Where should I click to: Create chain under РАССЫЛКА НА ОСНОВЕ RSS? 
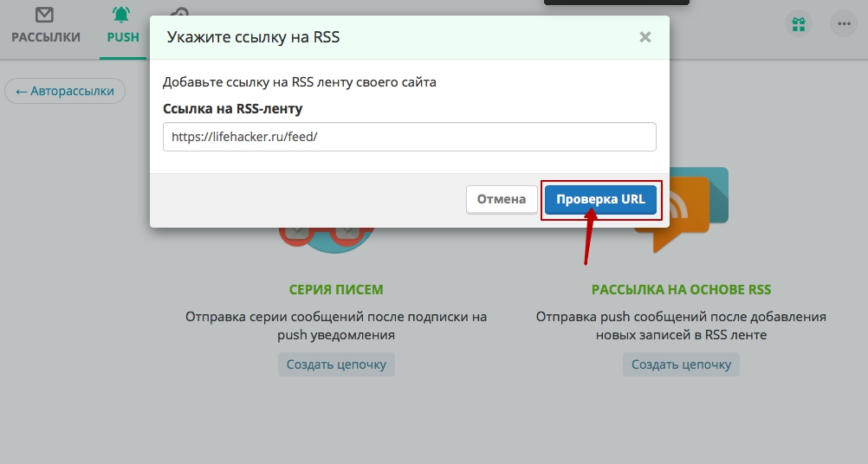coord(681,364)
